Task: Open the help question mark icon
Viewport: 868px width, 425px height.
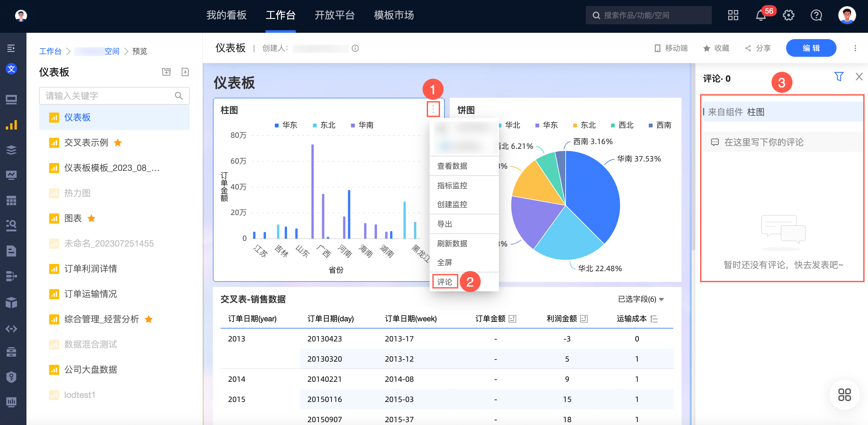Action: click(816, 15)
